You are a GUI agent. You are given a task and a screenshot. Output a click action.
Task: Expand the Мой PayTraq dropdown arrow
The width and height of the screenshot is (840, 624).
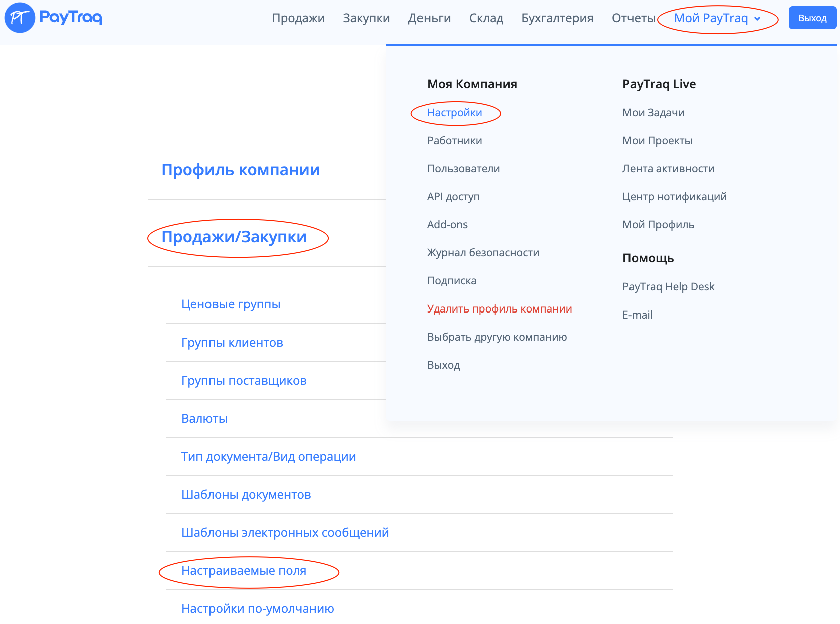point(757,19)
